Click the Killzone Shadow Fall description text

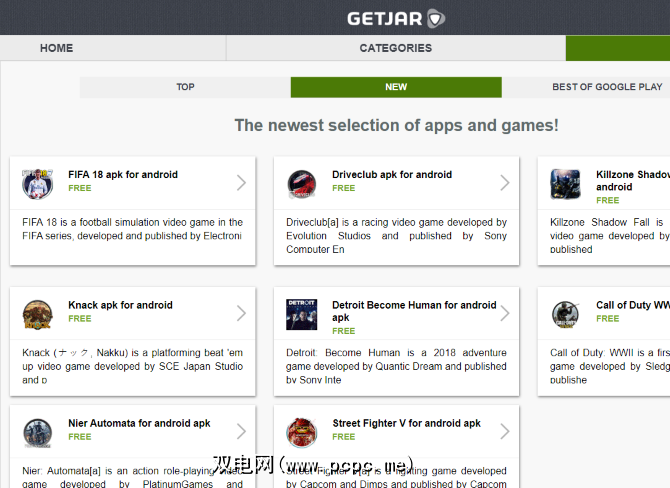pos(610,236)
